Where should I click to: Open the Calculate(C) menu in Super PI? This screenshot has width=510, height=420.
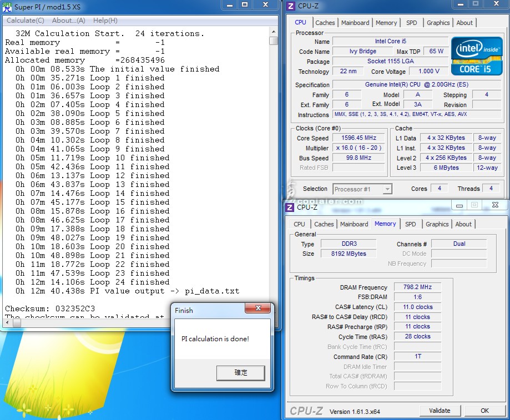tap(26, 21)
